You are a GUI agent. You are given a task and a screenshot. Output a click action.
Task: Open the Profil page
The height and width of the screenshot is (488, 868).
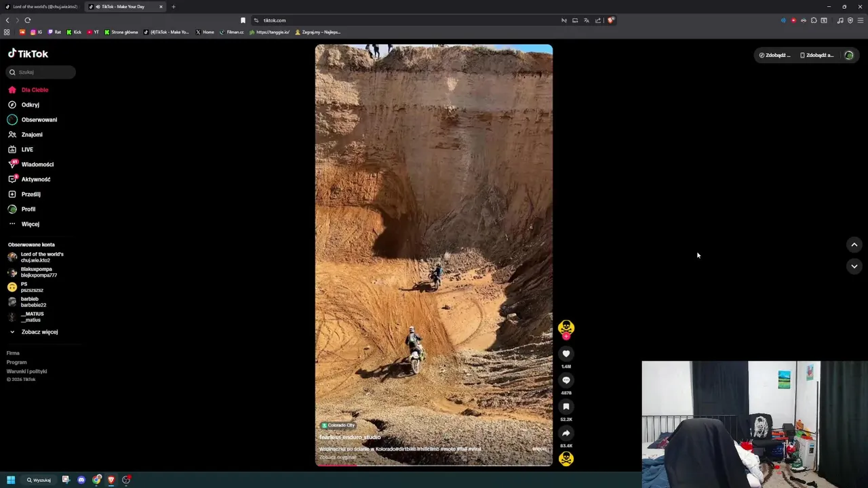22,209
